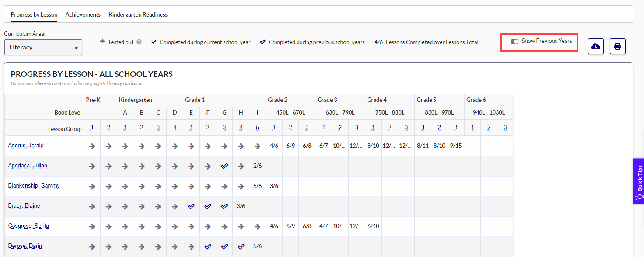Click Book Level H link
644x257 pixels.
click(x=241, y=113)
